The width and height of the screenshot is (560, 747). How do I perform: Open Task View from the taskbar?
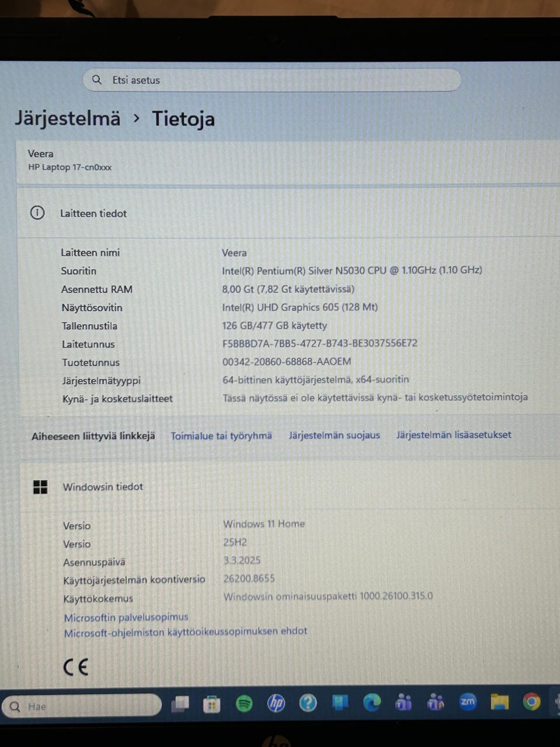180,704
